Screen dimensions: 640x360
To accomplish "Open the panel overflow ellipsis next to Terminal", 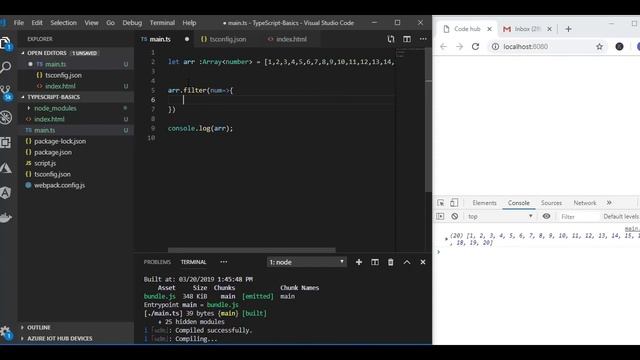I will [x=224, y=262].
